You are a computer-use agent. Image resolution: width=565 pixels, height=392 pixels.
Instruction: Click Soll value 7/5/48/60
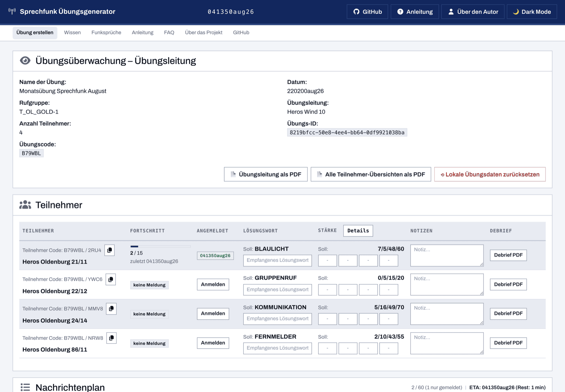click(x=391, y=249)
